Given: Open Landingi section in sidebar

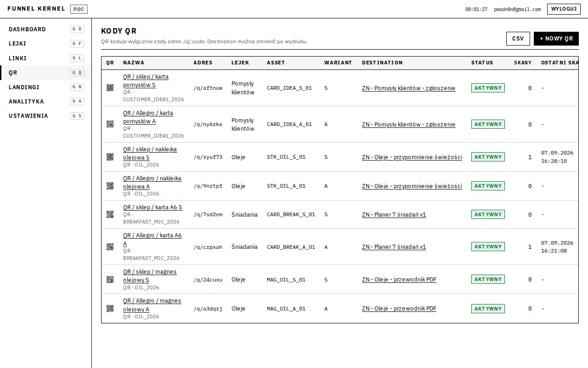Looking at the screenshot, I should 45,87.
